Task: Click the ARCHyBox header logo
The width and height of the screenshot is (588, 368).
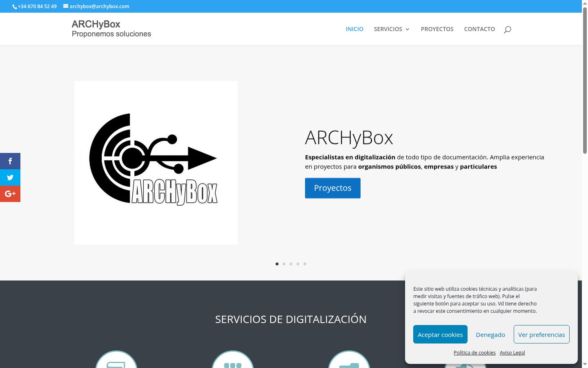Action: (111, 29)
